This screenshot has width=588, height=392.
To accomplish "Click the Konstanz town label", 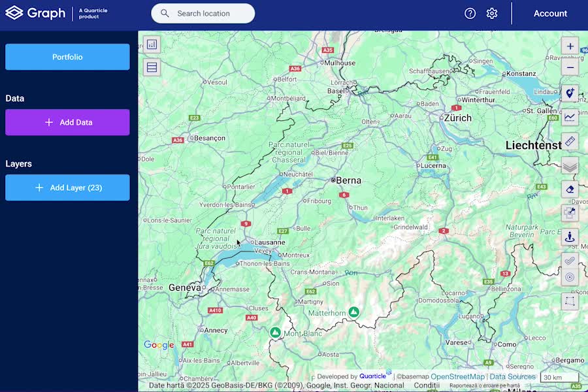I will tap(521, 74).
